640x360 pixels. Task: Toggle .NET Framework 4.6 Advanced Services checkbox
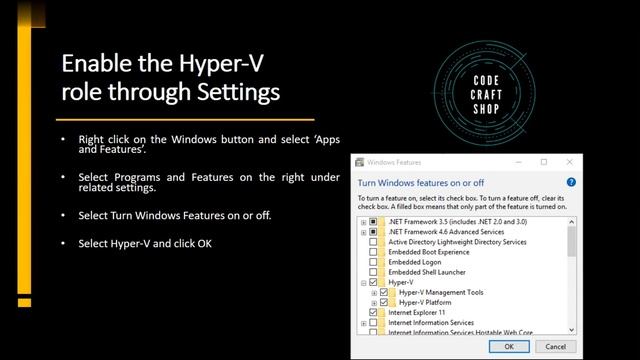click(373, 232)
